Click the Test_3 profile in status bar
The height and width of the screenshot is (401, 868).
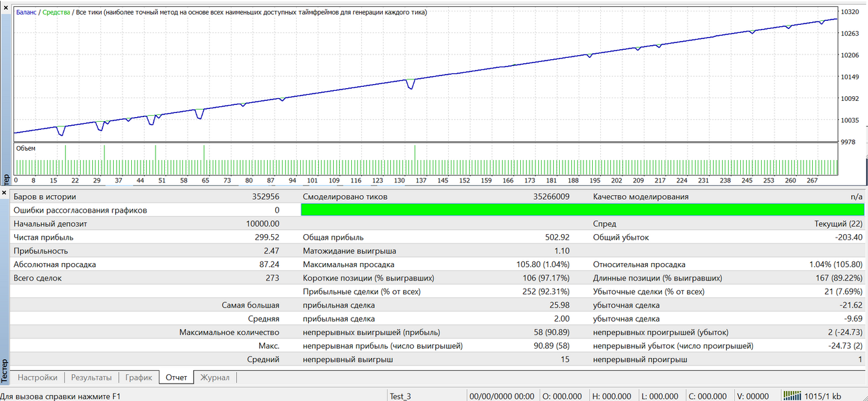pos(400,396)
